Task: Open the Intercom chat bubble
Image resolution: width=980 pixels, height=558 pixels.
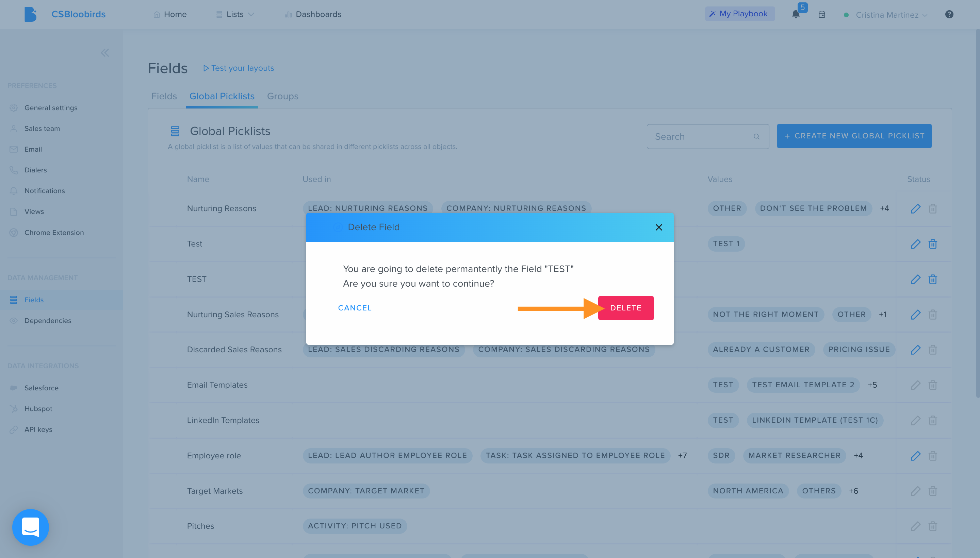Action: pyautogui.click(x=31, y=527)
